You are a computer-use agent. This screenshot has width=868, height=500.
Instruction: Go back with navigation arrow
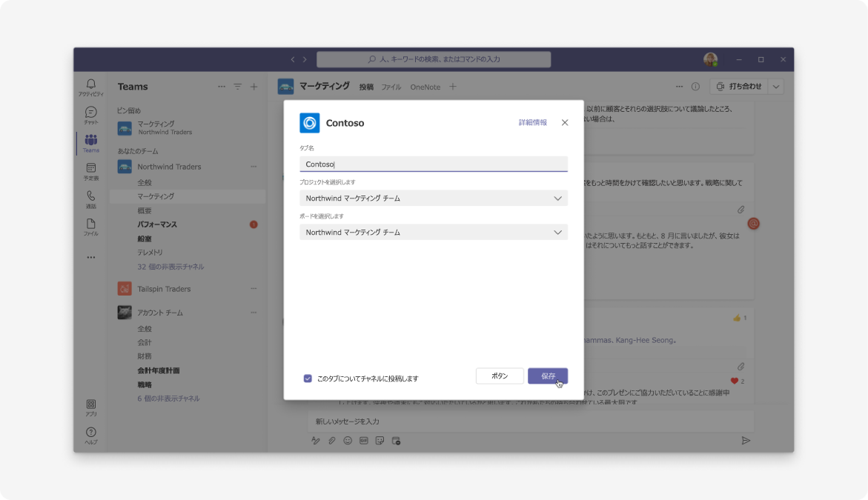click(x=293, y=59)
